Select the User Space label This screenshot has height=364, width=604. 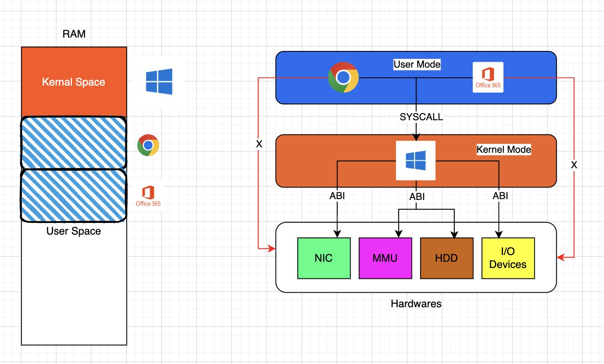click(x=74, y=231)
